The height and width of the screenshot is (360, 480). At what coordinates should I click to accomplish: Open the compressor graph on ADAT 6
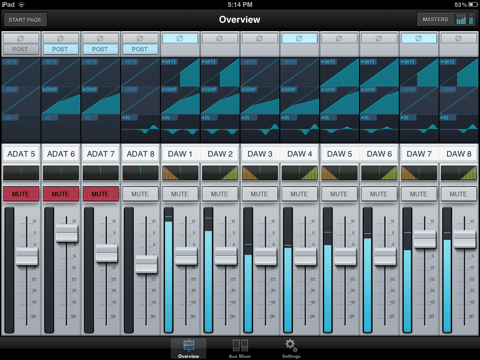[x=61, y=100]
